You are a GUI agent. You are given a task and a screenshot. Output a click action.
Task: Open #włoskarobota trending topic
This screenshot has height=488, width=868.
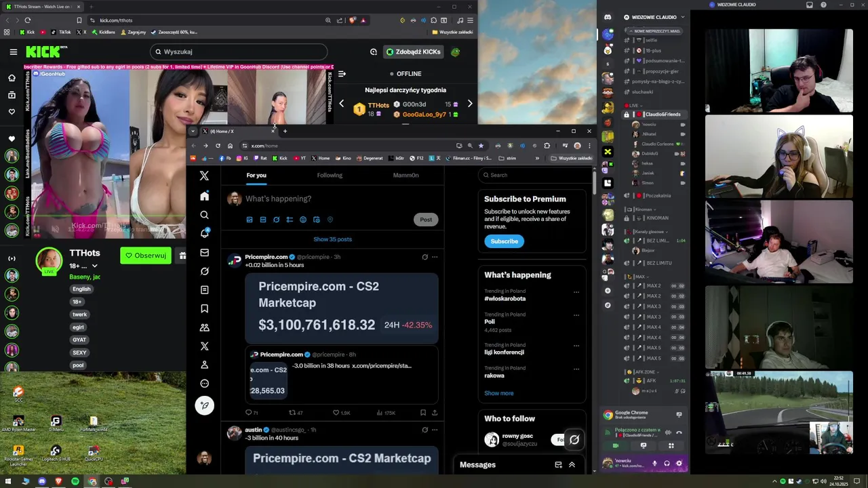[505, 299]
